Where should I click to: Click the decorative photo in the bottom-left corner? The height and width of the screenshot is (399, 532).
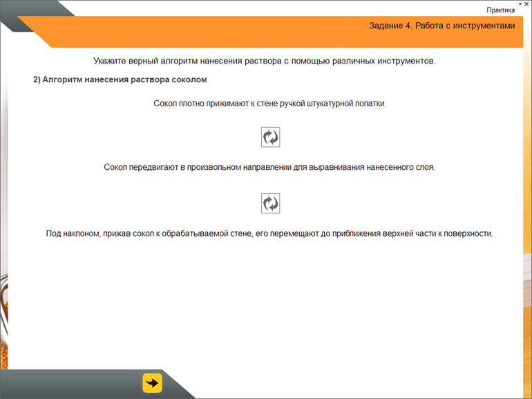[6, 311]
